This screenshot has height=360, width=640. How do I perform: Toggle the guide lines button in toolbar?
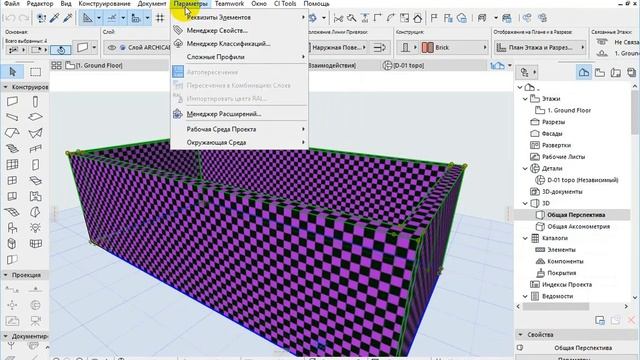pos(88,18)
